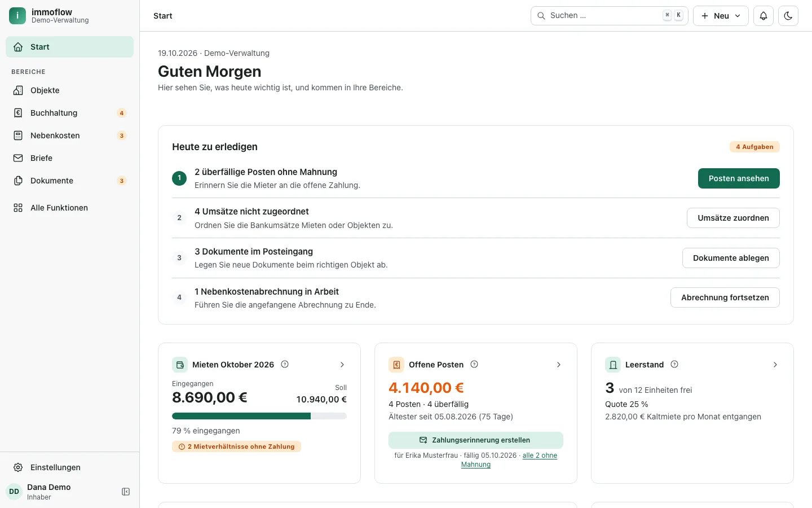The width and height of the screenshot is (812, 508).
Task: Click Umsätze zuordnen button
Action: pyautogui.click(x=733, y=218)
